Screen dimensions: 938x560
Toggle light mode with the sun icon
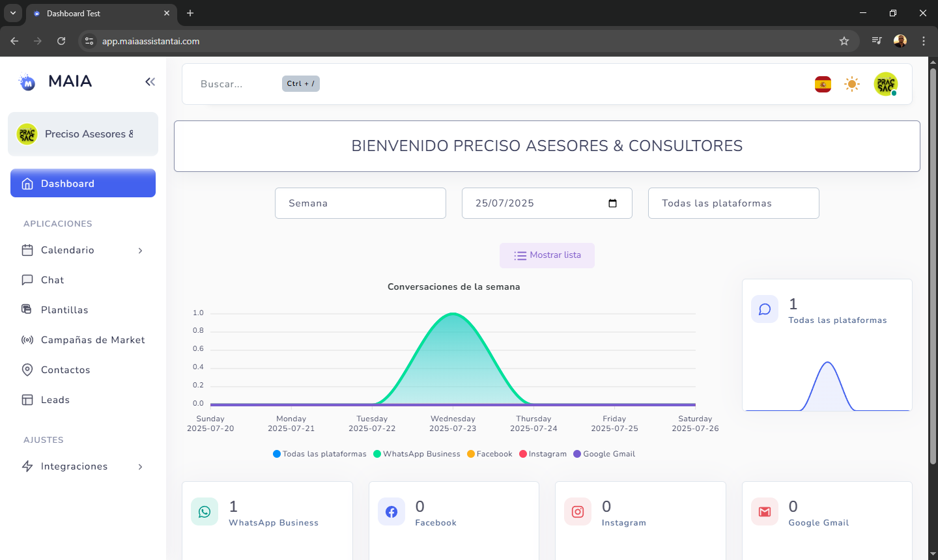pos(852,84)
